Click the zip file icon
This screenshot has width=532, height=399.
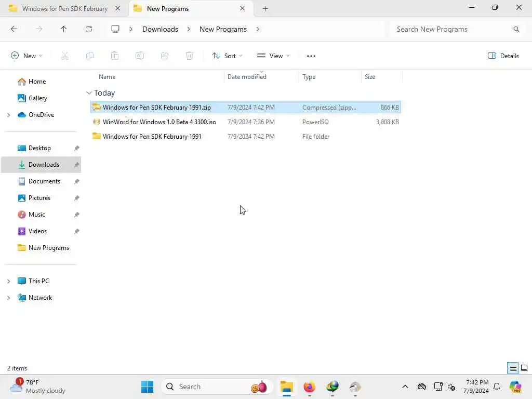pyautogui.click(x=97, y=107)
